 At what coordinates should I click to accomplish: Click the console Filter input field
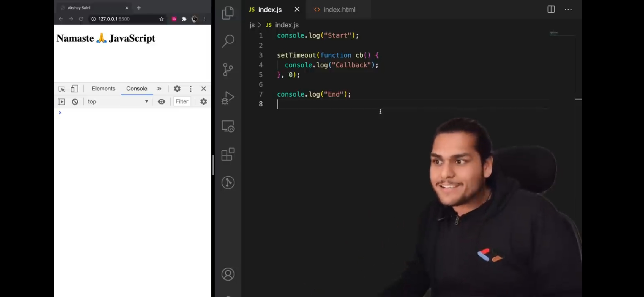[182, 102]
